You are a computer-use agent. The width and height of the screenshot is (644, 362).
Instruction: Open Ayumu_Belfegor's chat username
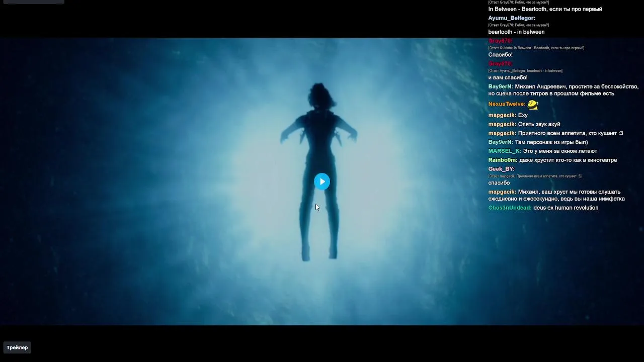(512, 18)
